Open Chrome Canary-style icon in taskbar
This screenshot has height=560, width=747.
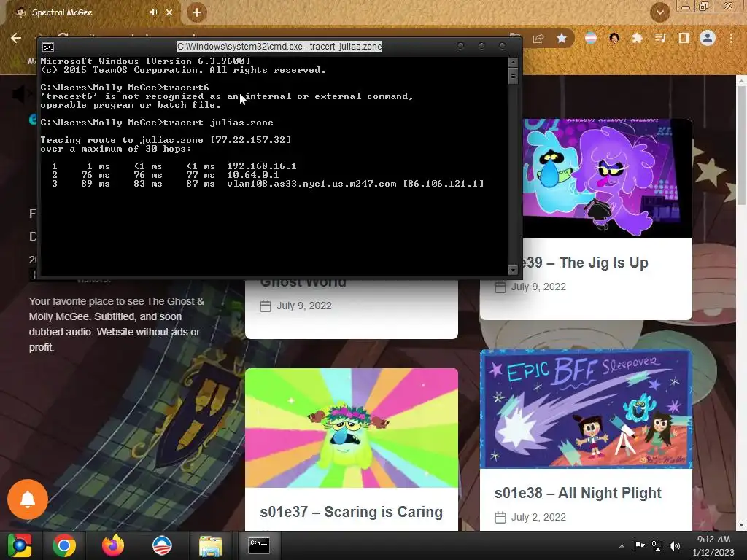[20, 545]
